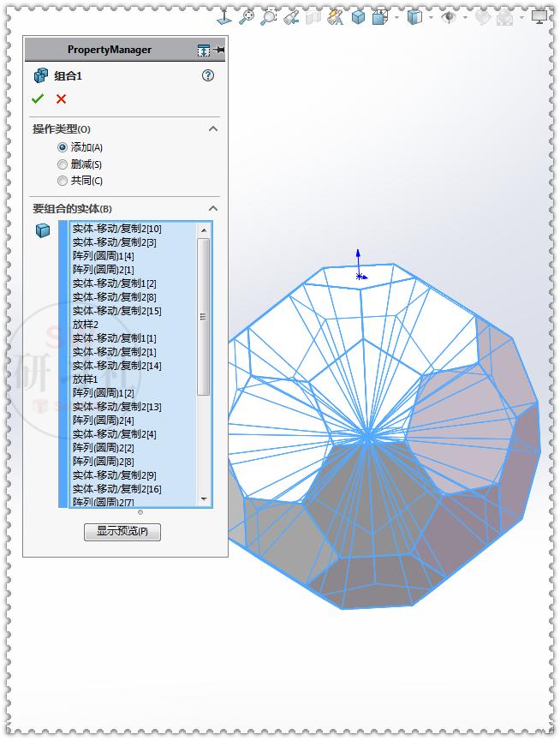This screenshot has height=740, width=560.
Task: Select the Zoom to Area tool
Action: [269, 17]
